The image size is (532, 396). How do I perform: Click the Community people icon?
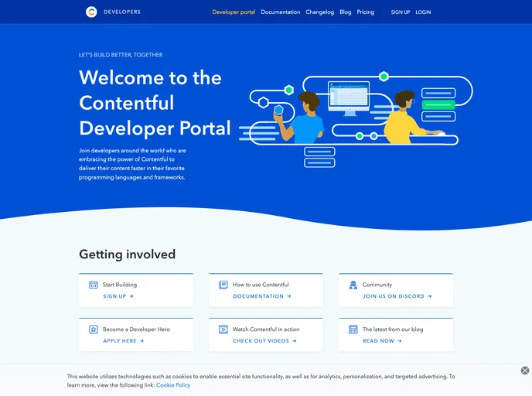point(353,285)
